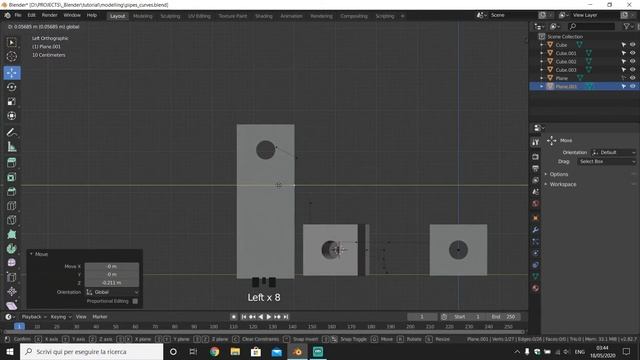Toggle visibility of Plane.001 object
The image size is (640, 360).
pyautogui.click(x=633, y=86)
